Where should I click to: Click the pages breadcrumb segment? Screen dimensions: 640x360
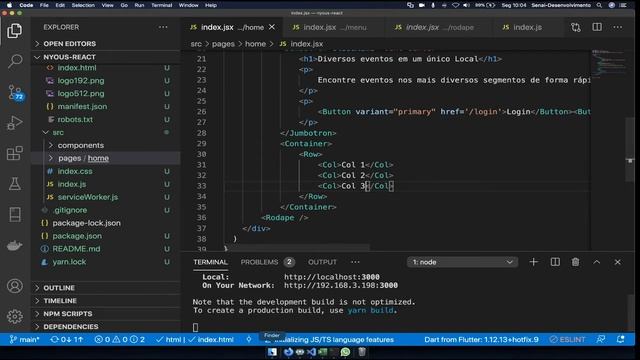[223, 44]
